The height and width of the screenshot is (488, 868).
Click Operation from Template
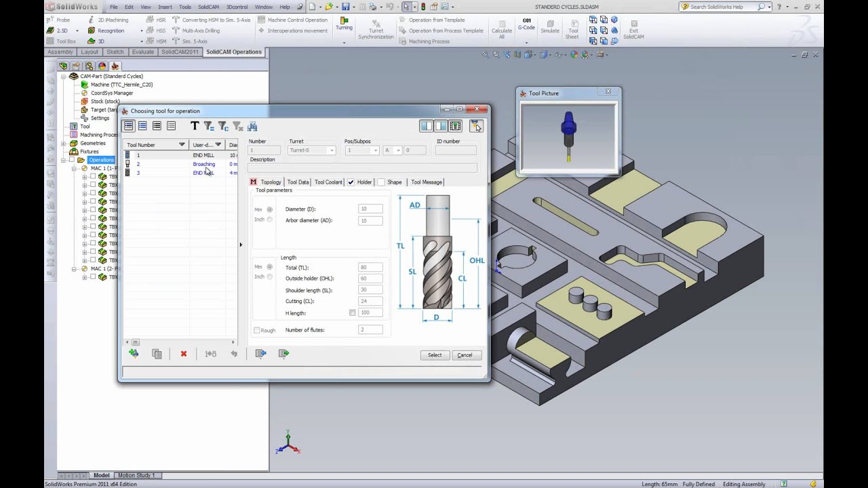click(431, 20)
